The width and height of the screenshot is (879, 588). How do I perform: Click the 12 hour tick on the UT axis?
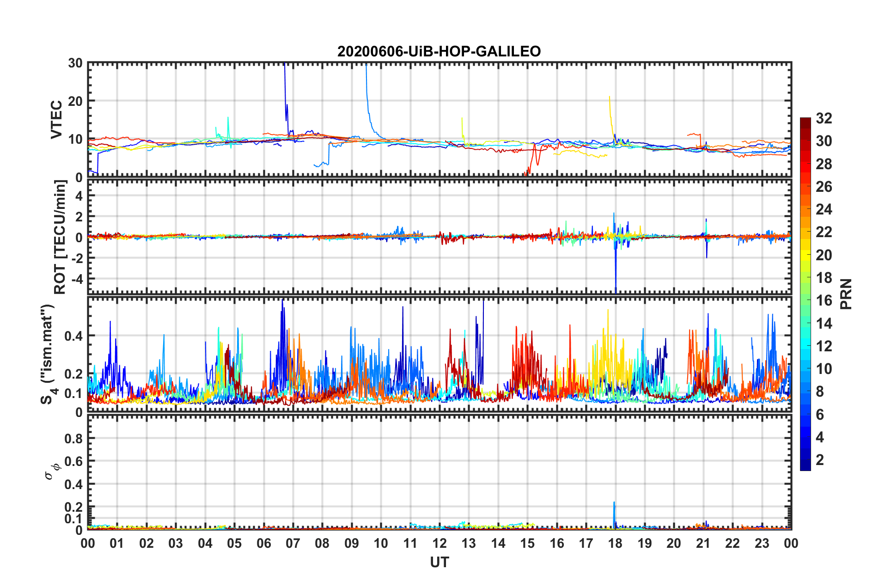coord(439,543)
